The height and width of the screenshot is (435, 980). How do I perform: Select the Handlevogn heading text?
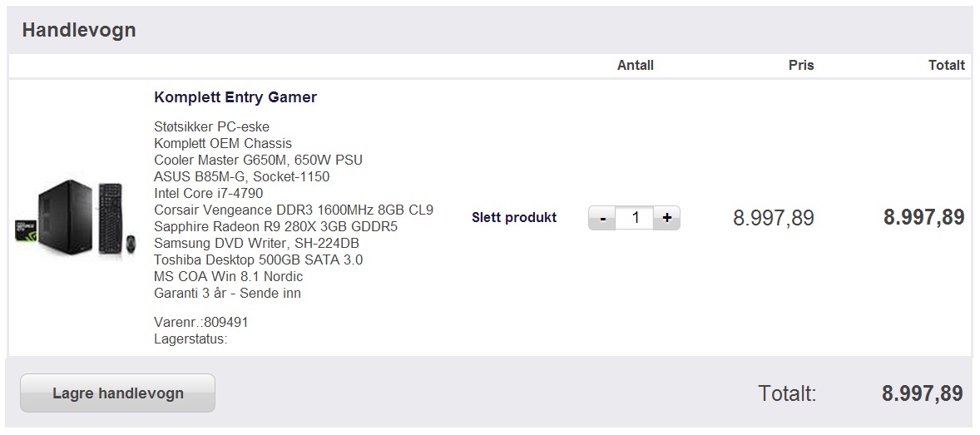(x=79, y=30)
